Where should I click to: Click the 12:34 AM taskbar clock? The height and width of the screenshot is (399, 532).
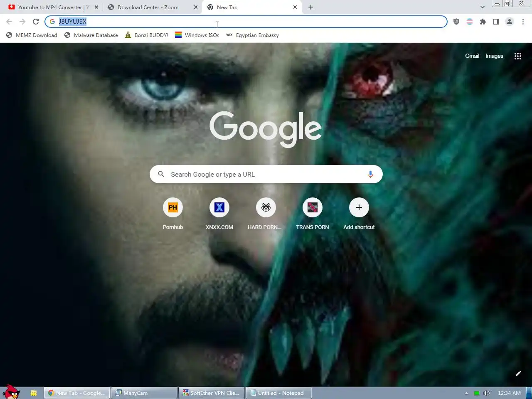click(509, 393)
